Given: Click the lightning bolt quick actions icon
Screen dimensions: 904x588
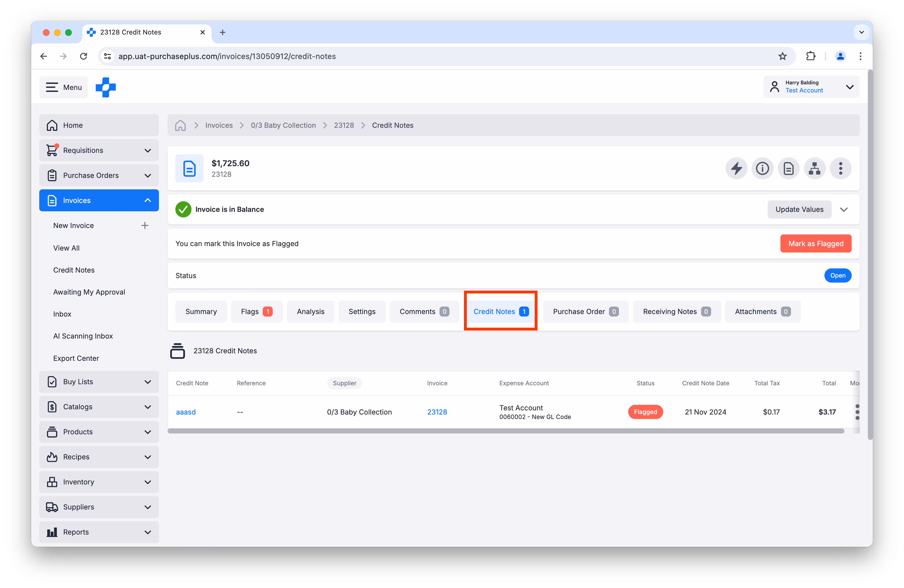Looking at the screenshot, I should [x=736, y=168].
